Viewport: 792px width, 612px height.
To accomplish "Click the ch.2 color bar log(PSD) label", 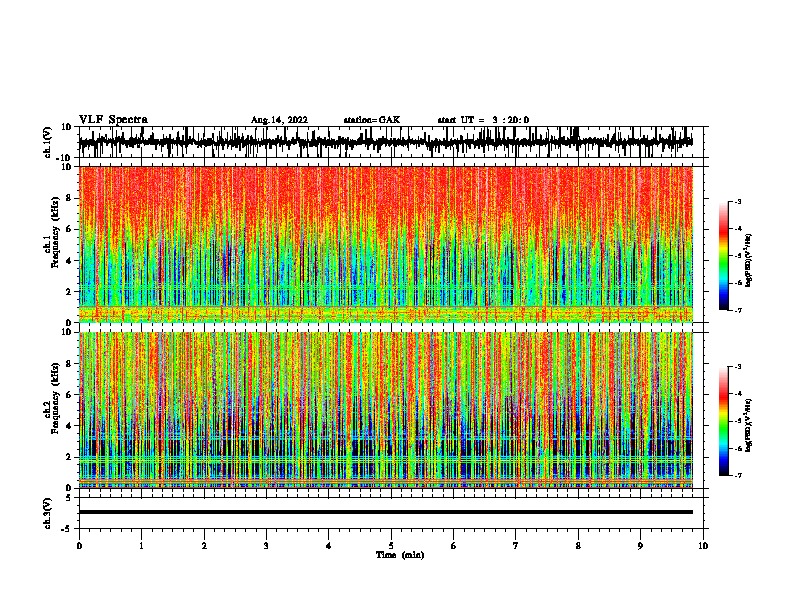I will (x=749, y=425).
